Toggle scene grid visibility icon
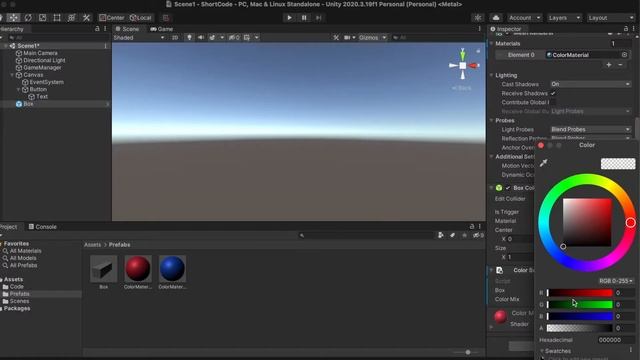This screenshot has height=360, width=640. coord(247,38)
